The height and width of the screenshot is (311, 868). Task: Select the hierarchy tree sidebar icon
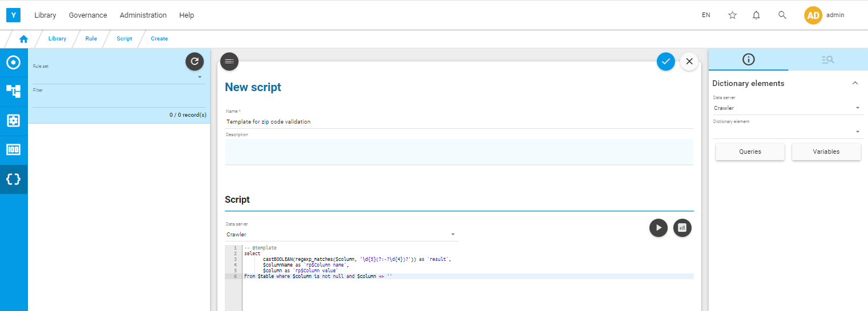[x=14, y=92]
